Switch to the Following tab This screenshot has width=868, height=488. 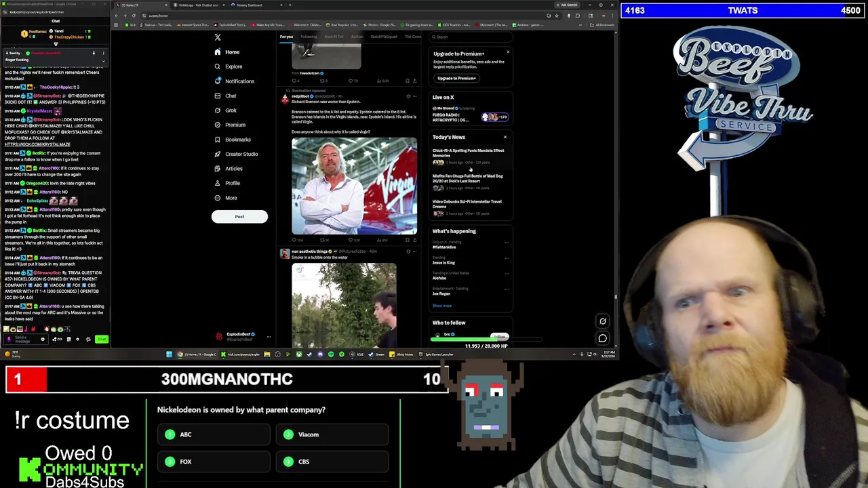309,37
